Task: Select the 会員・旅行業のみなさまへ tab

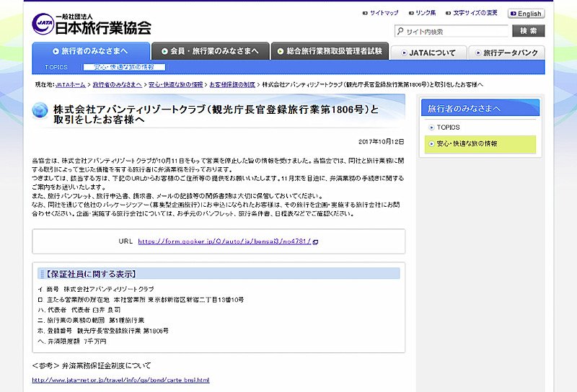Action: point(210,51)
